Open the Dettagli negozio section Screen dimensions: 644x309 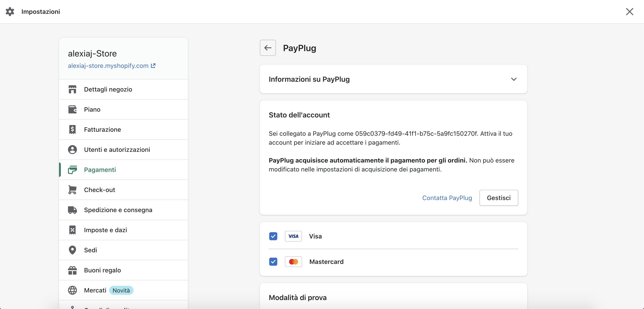coord(123,89)
